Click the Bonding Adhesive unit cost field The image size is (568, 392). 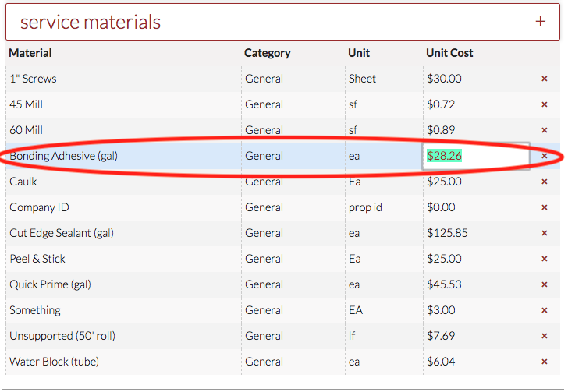476,156
